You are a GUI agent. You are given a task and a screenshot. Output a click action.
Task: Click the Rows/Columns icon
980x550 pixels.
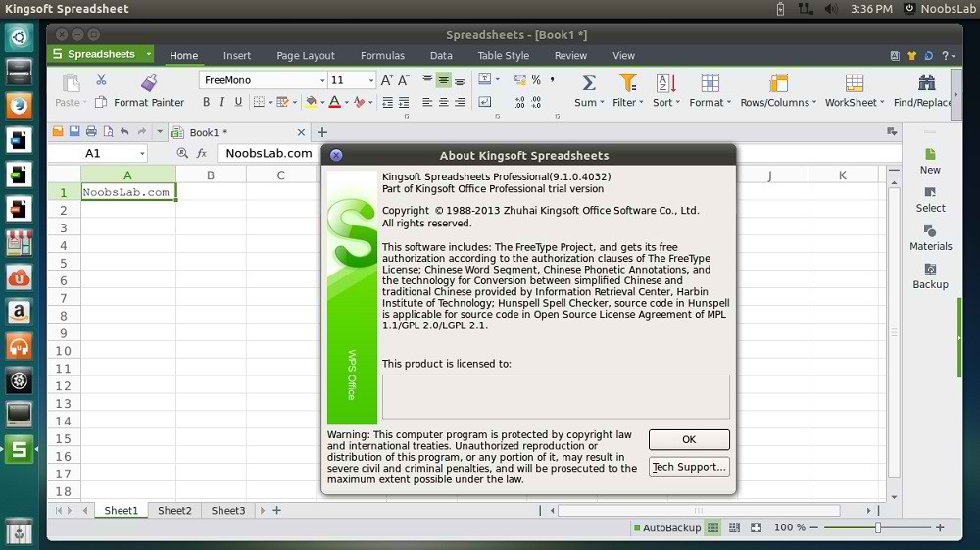point(778,82)
